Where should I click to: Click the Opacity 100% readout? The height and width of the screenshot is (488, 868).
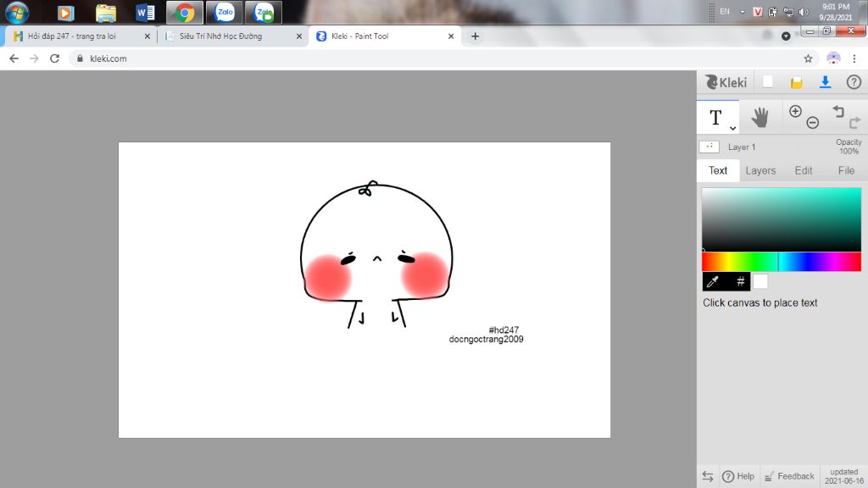tap(848, 147)
